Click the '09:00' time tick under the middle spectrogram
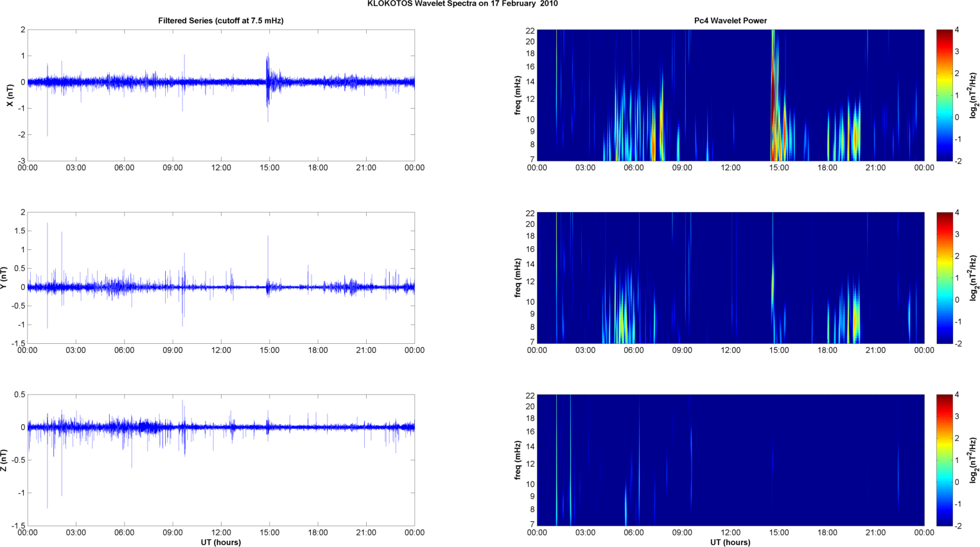The image size is (980, 547). [682, 350]
